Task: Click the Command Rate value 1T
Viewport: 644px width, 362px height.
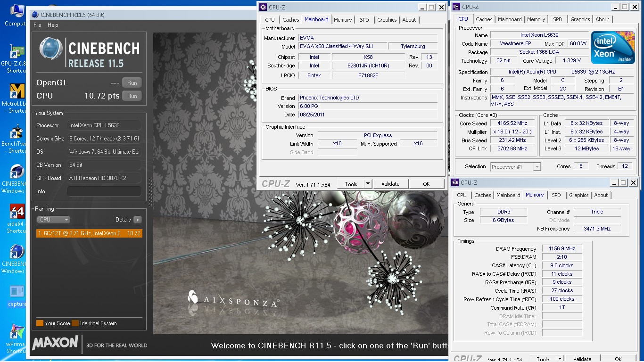Action: tap(562, 308)
